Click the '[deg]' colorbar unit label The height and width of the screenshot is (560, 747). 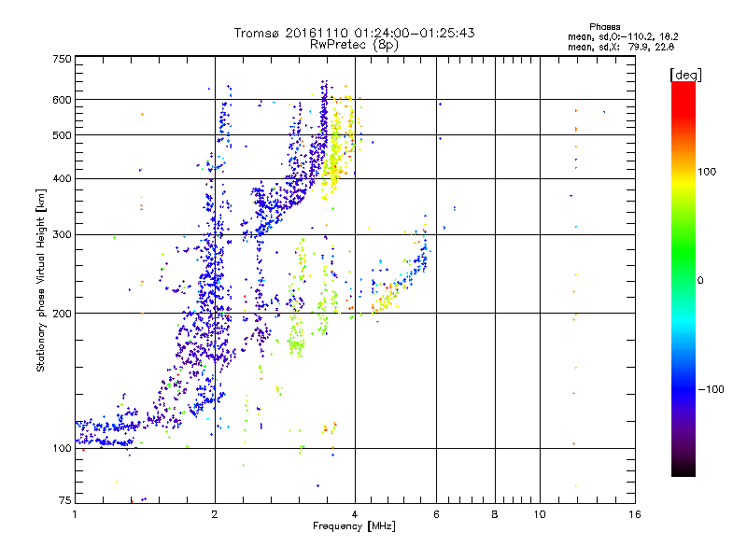pyautogui.click(x=685, y=75)
